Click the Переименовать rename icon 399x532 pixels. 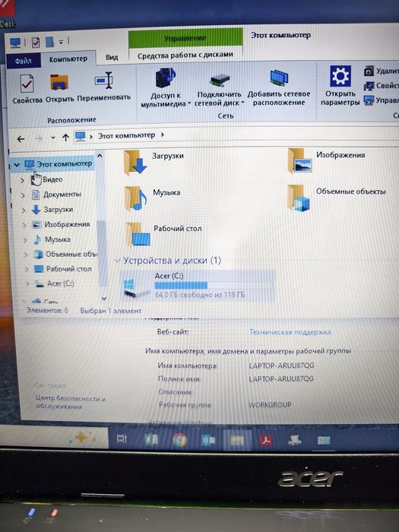point(104,81)
